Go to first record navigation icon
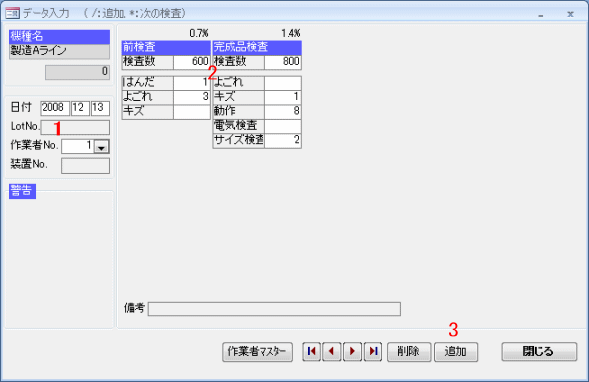The width and height of the screenshot is (589, 382). point(311,351)
